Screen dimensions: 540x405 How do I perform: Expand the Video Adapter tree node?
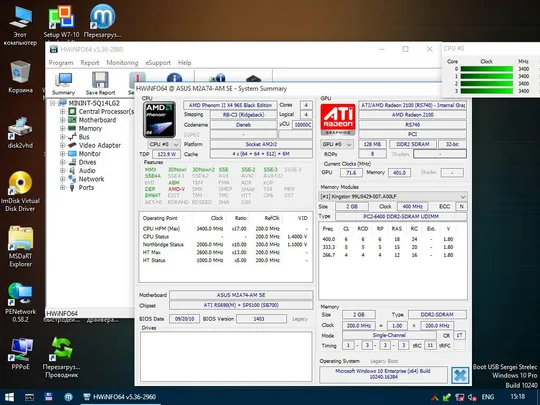pos(63,145)
